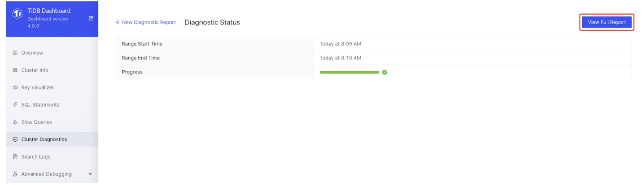Image resolution: width=644 pixels, height=185 pixels.
Task: Collapse sidebar using the menu-fold icon
Action: pos(91,18)
